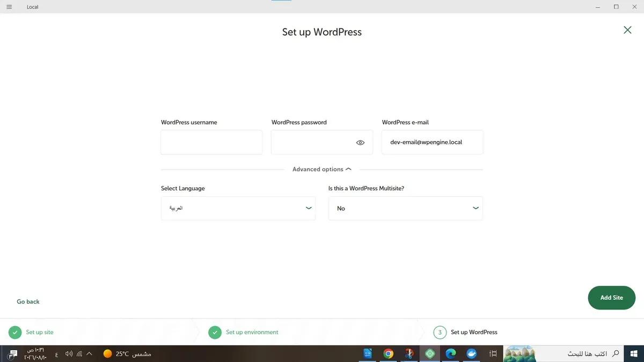The width and height of the screenshot is (644, 362).
Task: Collapse the Advanced options section
Action: (x=322, y=169)
